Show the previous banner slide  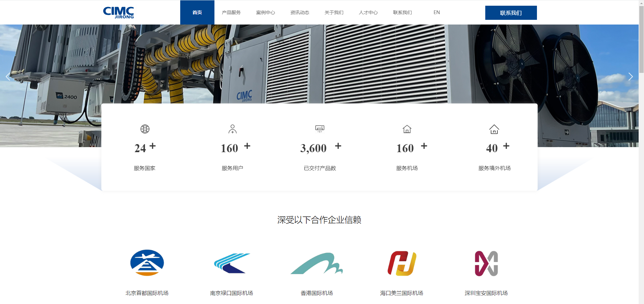8,77
